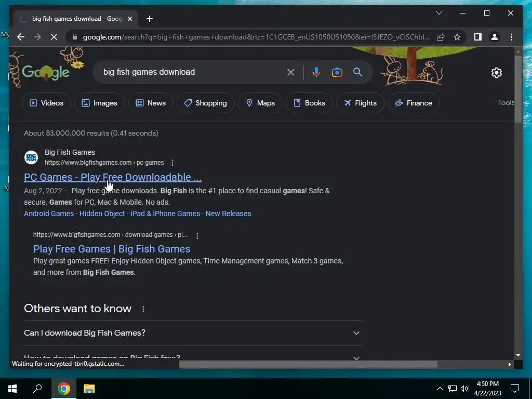Screen dimensions: 532x399
Task: Search by image with the camera icon
Action: 337,72
